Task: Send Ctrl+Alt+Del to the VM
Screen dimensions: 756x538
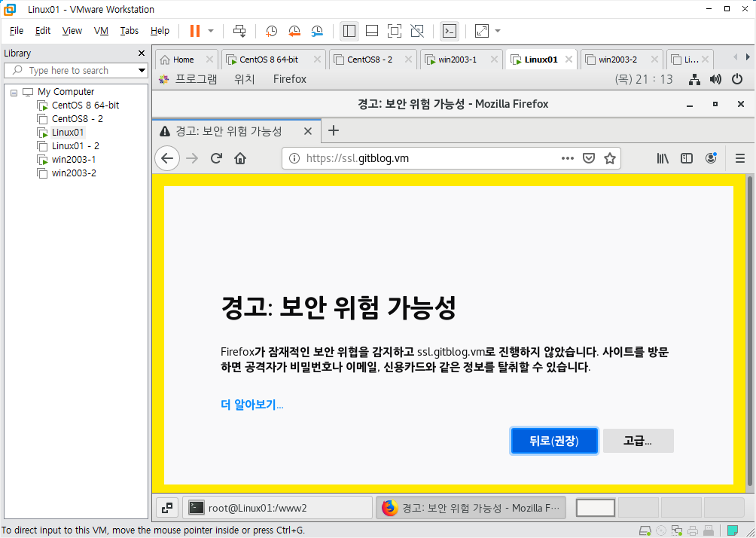Action: pos(239,31)
